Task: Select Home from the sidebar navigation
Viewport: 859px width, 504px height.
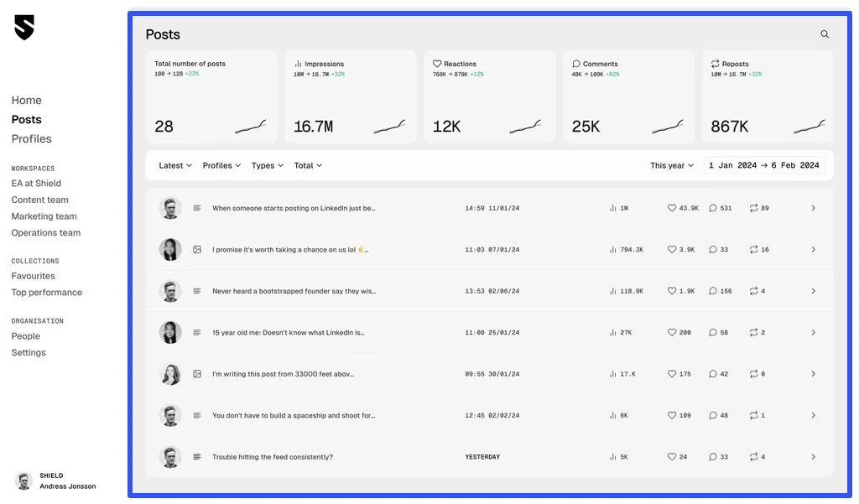Action: [x=26, y=100]
